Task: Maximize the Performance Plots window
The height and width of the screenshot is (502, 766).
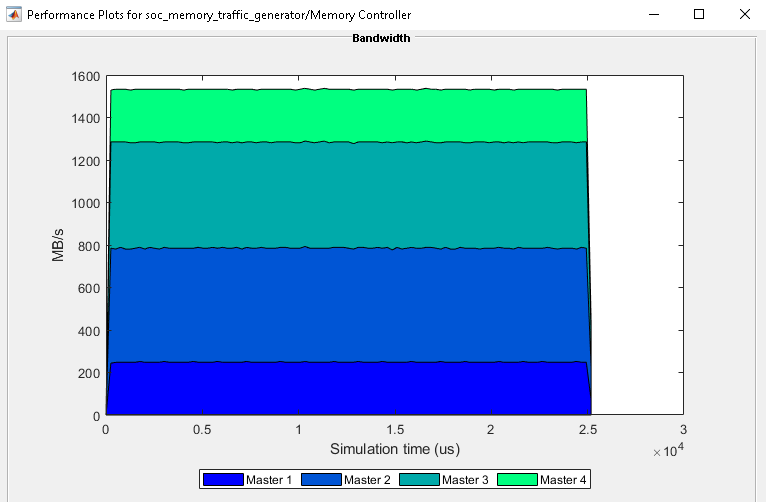Action: (699, 14)
